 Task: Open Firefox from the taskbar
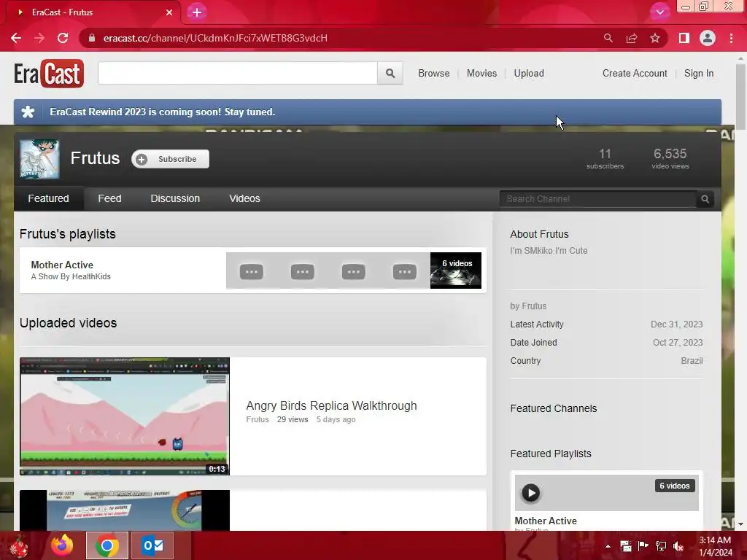63,545
